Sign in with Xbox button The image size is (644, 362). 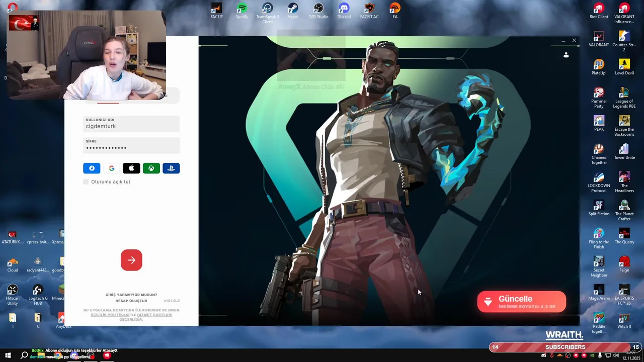point(151,168)
